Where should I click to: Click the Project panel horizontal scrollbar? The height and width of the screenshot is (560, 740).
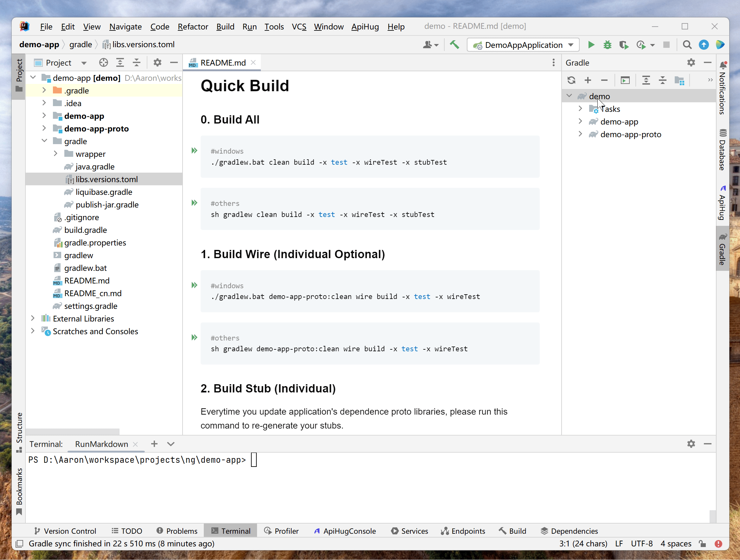72,431
